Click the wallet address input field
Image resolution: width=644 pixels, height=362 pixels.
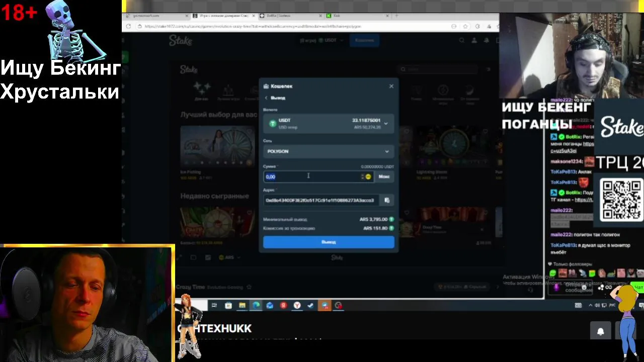(x=322, y=200)
